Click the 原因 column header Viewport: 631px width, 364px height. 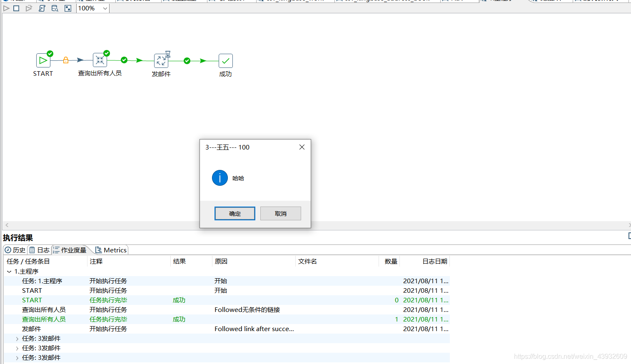(254, 261)
